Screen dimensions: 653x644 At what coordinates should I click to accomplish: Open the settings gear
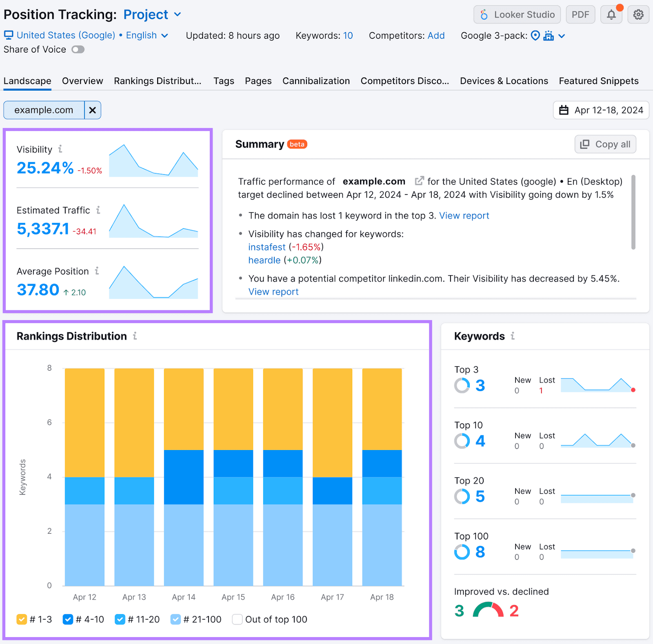(638, 14)
